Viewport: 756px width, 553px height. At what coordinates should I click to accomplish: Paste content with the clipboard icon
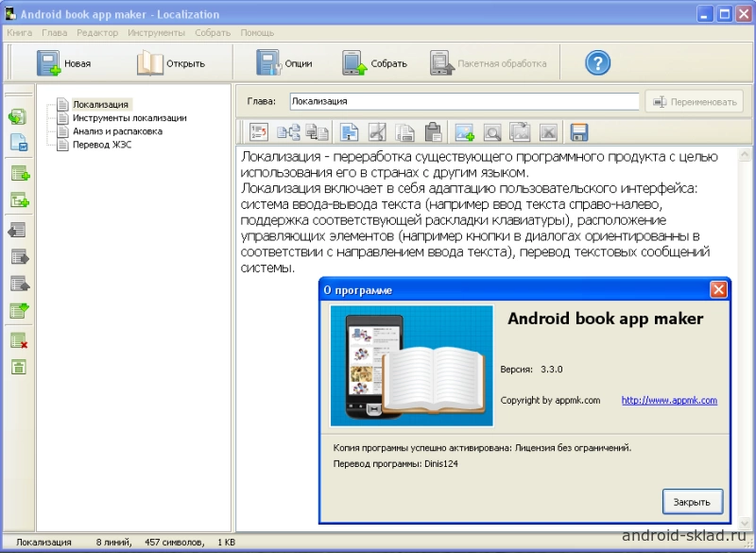pyautogui.click(x=435, y=130)
